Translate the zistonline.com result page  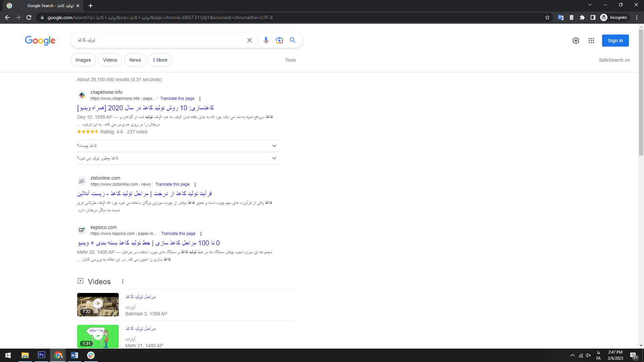coord(172,184)
